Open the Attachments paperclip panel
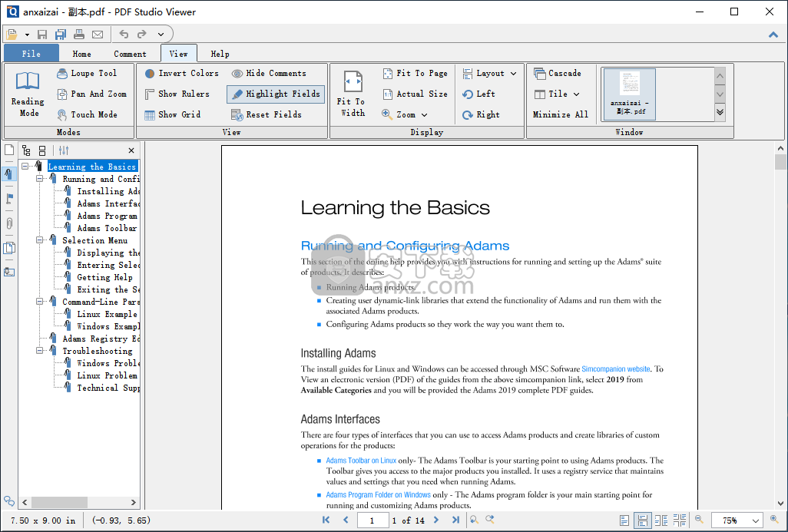Viewport: 788px width, 532px height. 9,223
